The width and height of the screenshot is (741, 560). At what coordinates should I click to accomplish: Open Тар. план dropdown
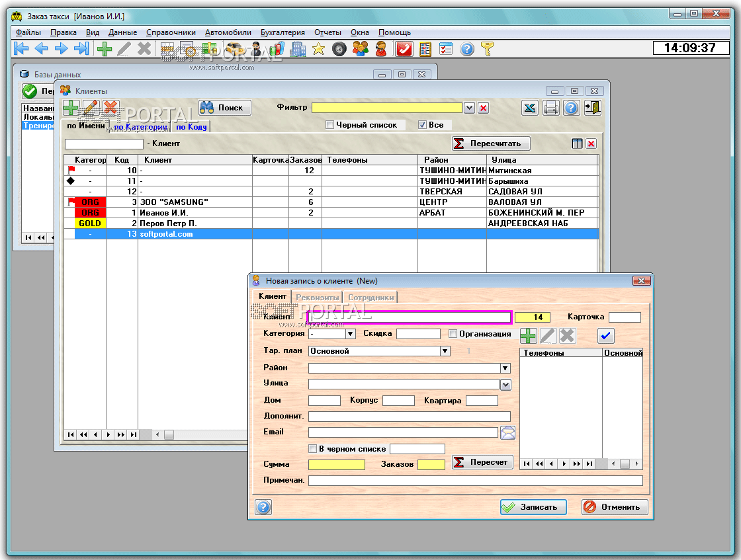click(445, 351)
